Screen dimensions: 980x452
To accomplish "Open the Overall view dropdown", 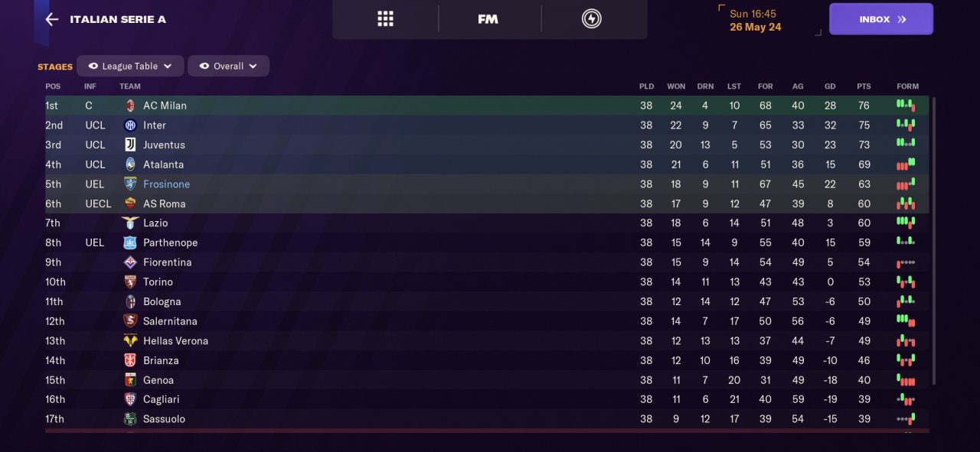I will click(x=228, y=66).
